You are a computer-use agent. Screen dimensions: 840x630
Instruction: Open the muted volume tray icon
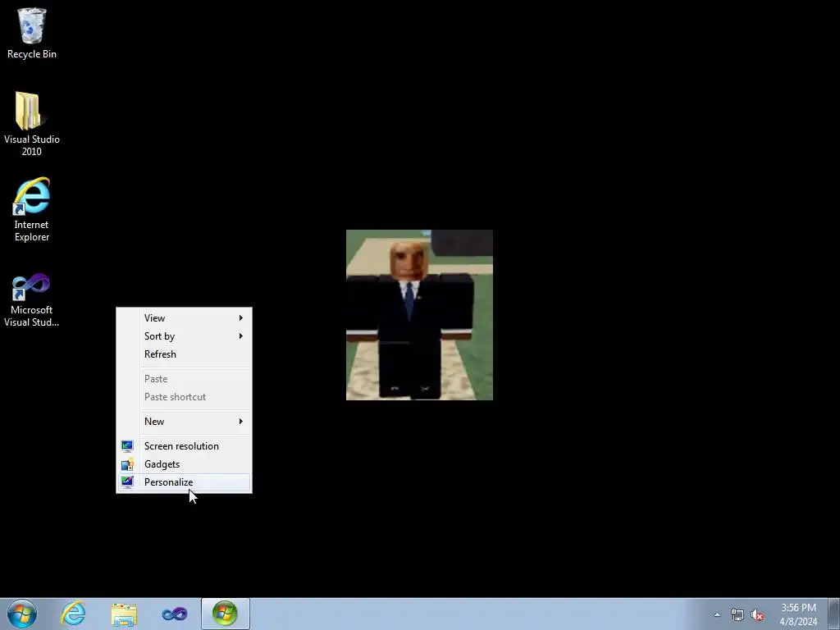tap(757, 614)
